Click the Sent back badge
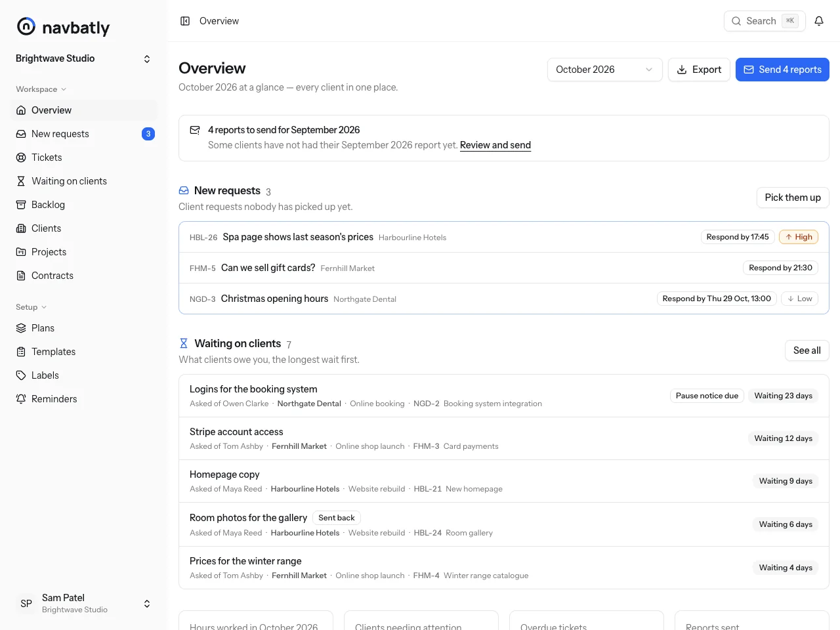 (x=337, y=518)
